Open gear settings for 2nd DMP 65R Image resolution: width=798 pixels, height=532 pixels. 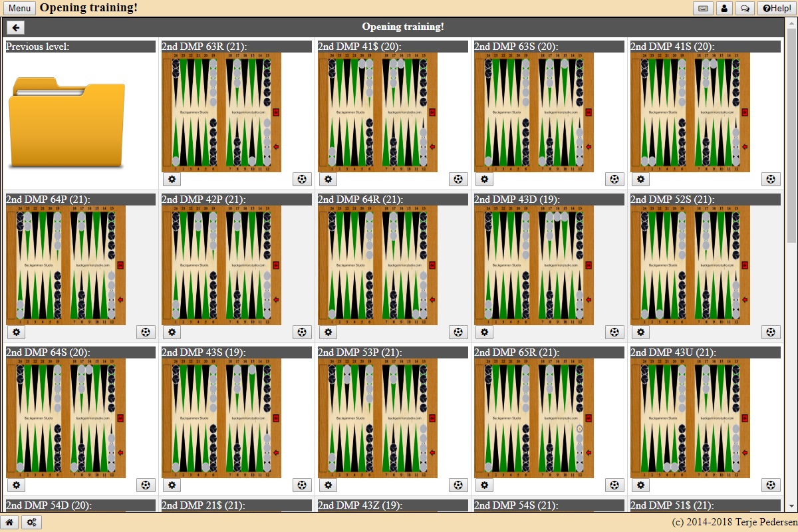coord(485,485)
